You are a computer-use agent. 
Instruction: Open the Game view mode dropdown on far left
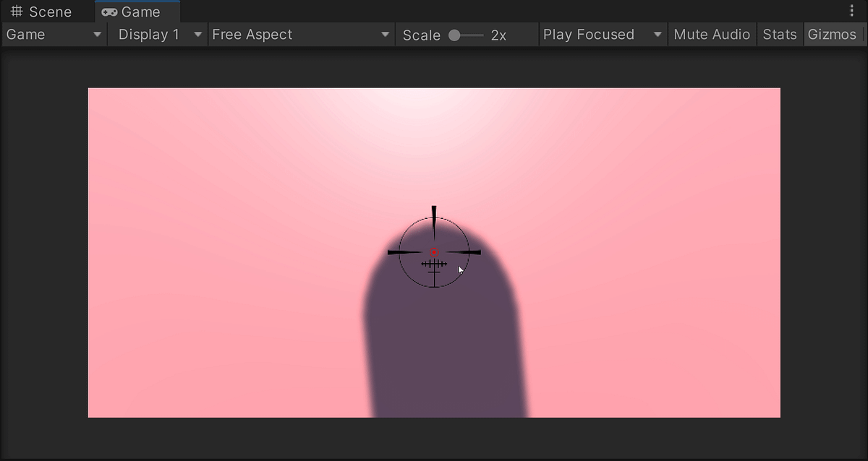(x=54, y=34)
